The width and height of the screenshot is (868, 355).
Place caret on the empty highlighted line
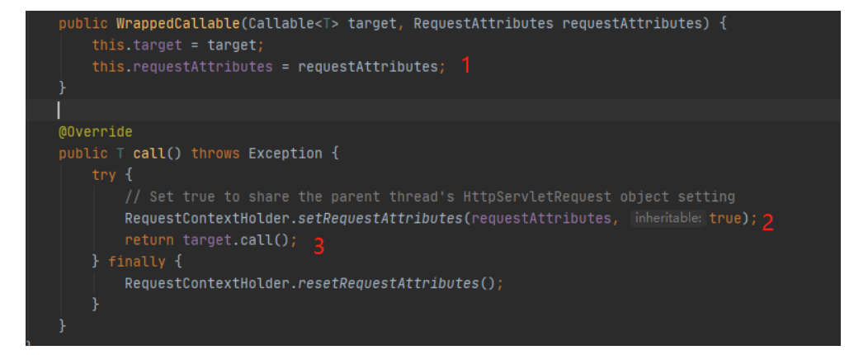(433, 111)
